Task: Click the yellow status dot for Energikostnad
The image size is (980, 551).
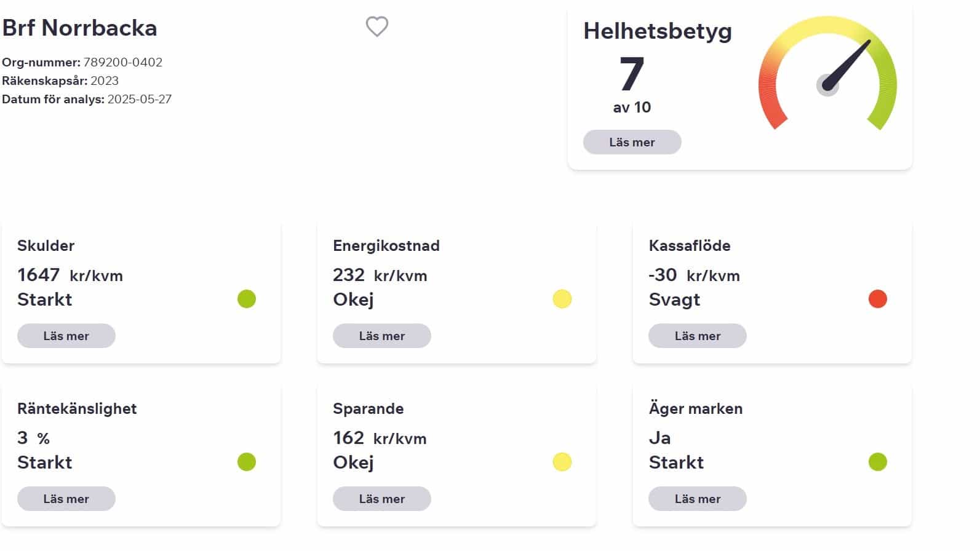Action: 562,299
